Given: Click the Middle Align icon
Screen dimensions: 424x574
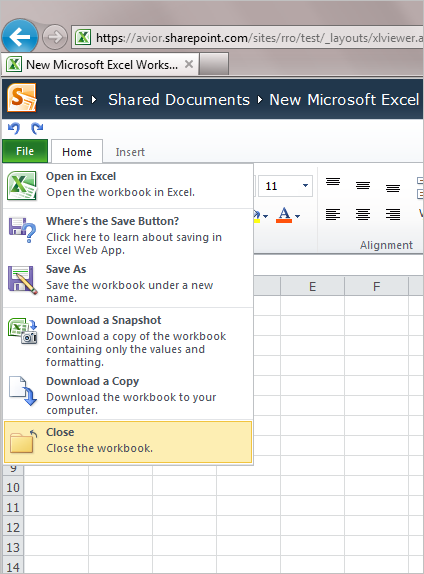Looking at the screenshot, I should [x=363, y=186].
